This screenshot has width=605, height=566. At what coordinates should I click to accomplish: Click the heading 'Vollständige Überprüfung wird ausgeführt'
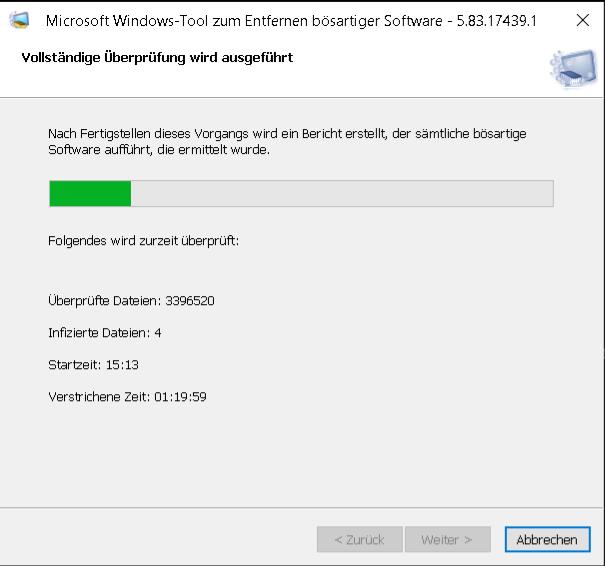pos(157,57)
